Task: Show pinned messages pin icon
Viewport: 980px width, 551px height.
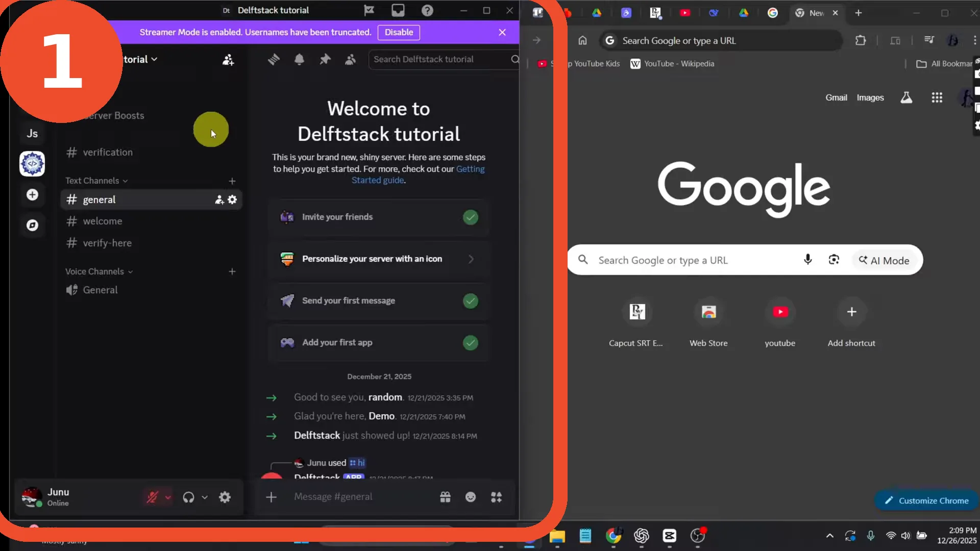Action: [x=325, y=59]
